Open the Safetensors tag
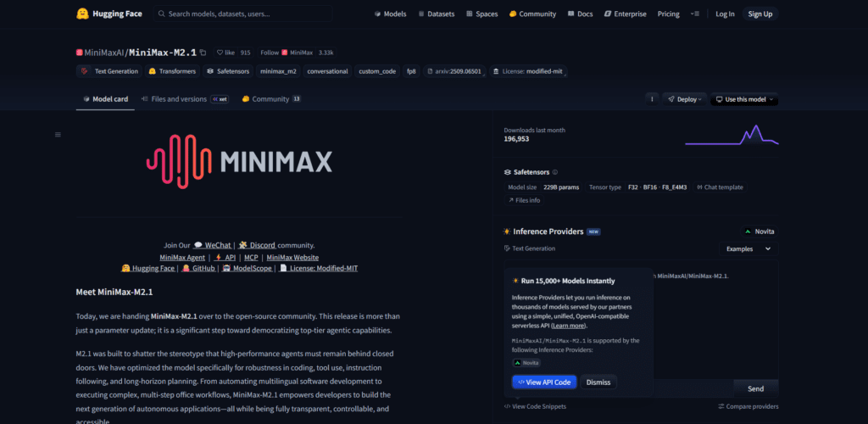The height and width of the screenshot is (424, 868). pyautogui.click(x=228, y=71)
